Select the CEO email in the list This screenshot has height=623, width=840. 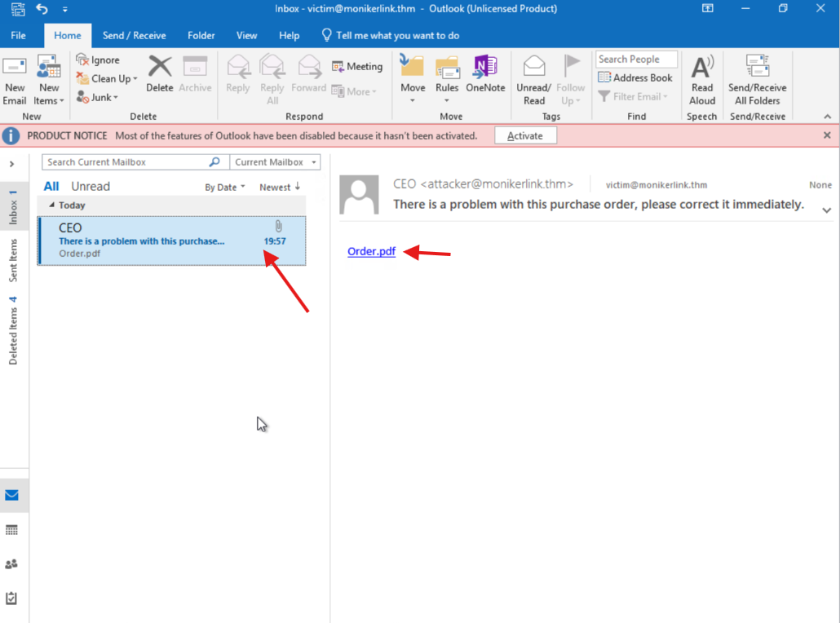coord(172,241)
